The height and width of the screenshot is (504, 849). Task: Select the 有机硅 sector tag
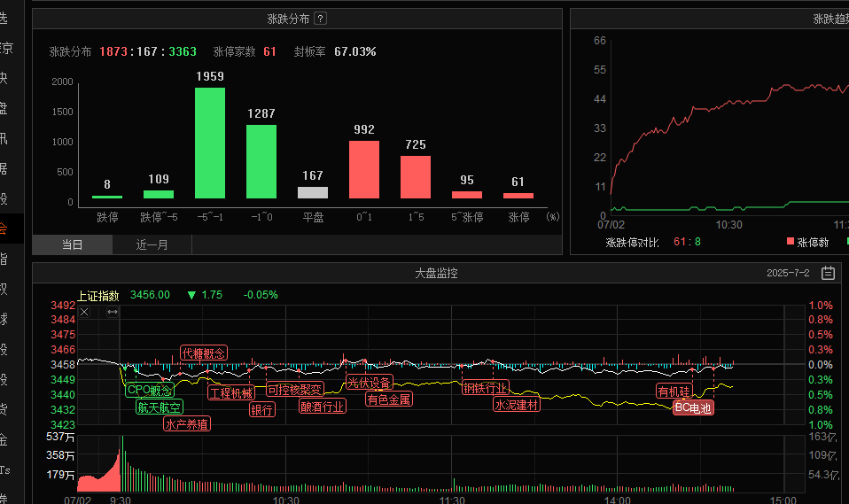click(x=674, y=391)
